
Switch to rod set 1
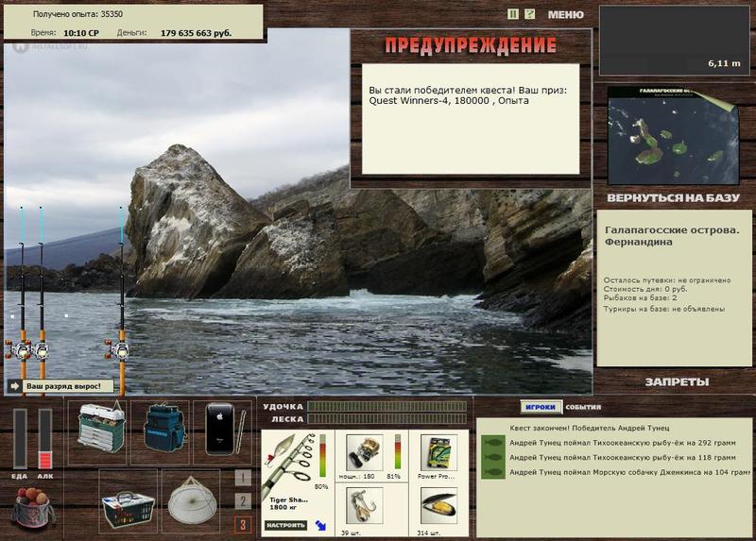pyautogui.click(x=243, y=478)
